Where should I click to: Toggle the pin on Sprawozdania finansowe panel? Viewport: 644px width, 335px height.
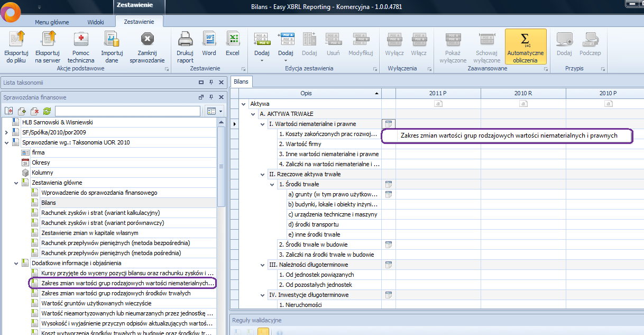click(210, 97)
